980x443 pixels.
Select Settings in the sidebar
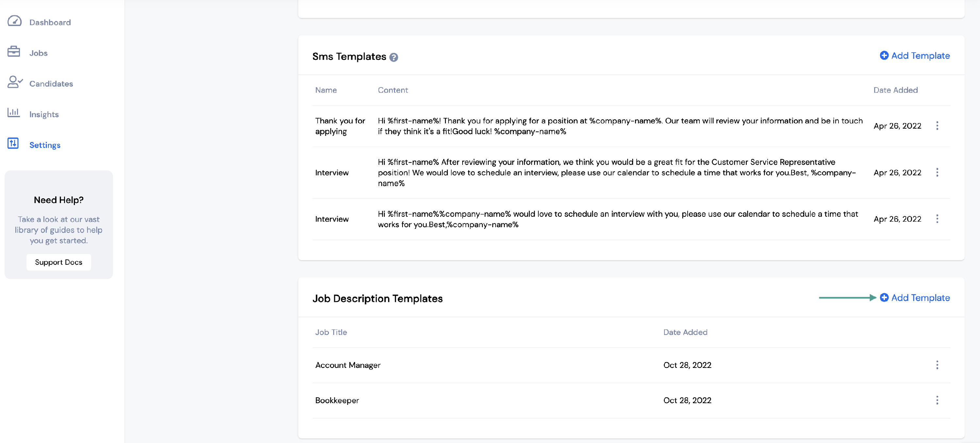(x=45, y=145)
